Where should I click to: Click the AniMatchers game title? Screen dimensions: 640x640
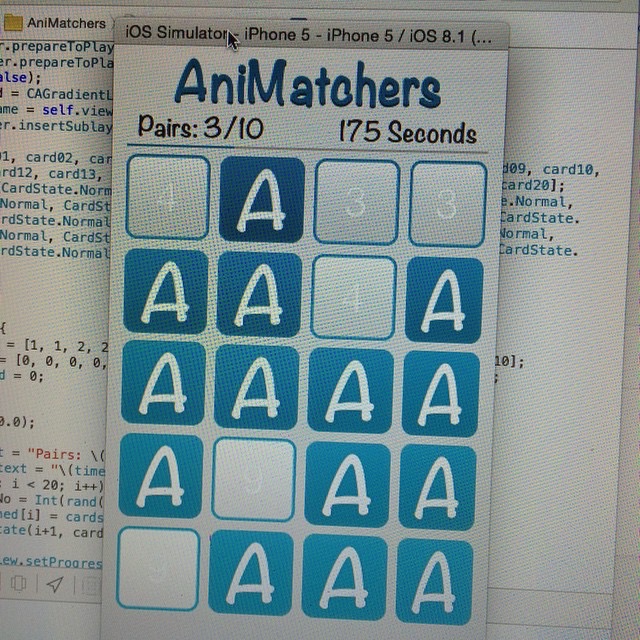pyautogui.click(x=308, y=84)
